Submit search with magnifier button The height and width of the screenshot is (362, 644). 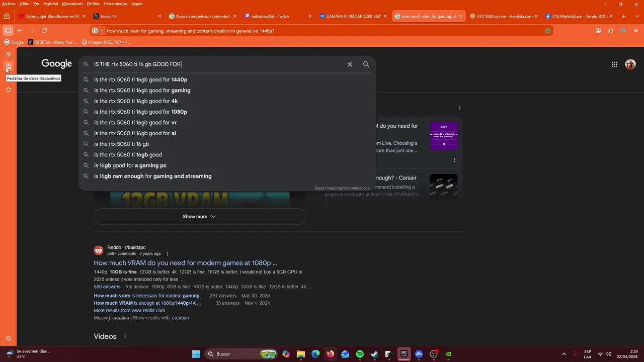pos(366,64)
